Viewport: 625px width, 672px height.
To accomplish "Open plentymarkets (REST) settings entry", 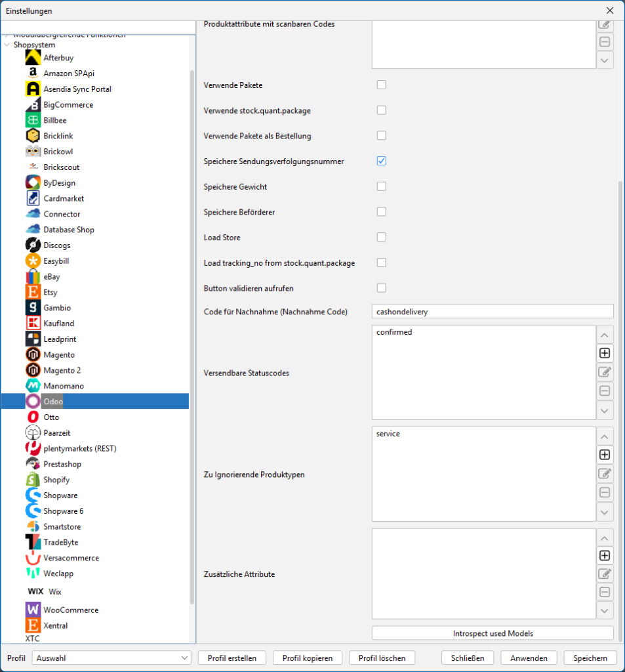I will click(79, 448).
